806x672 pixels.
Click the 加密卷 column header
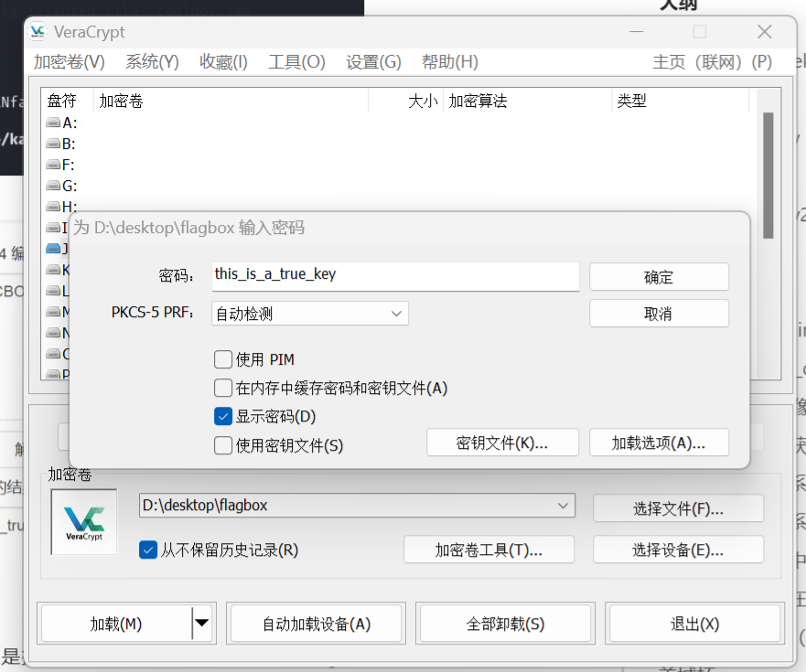click(x=231, y=101)
